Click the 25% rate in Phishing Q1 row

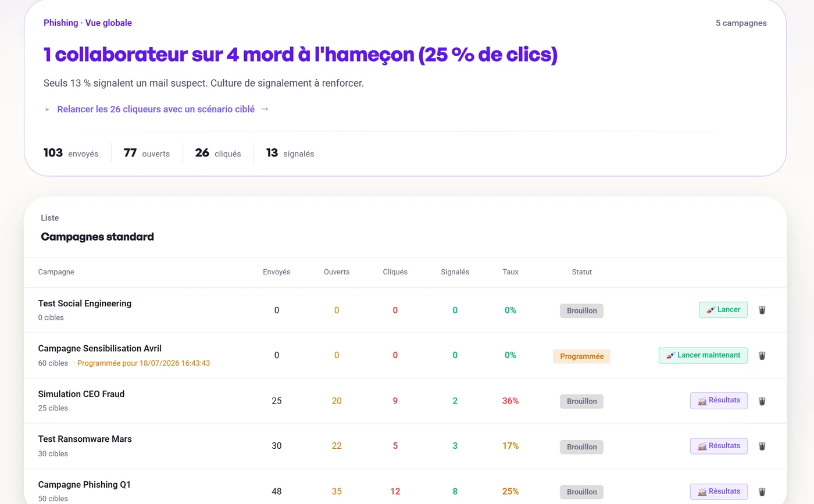pos(510,491)
